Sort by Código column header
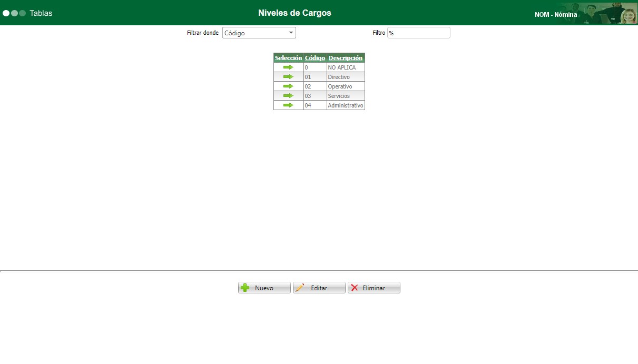 (x=315, y=58)
